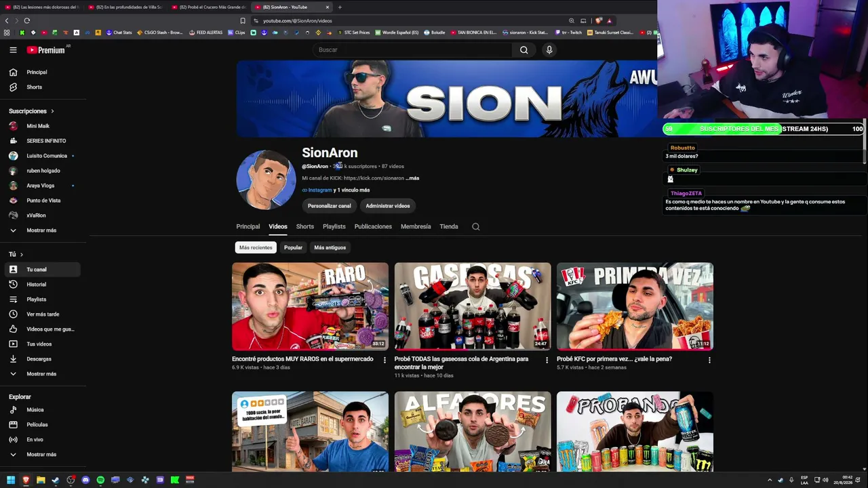Click Administrar videos button

[x=388, y=206]
